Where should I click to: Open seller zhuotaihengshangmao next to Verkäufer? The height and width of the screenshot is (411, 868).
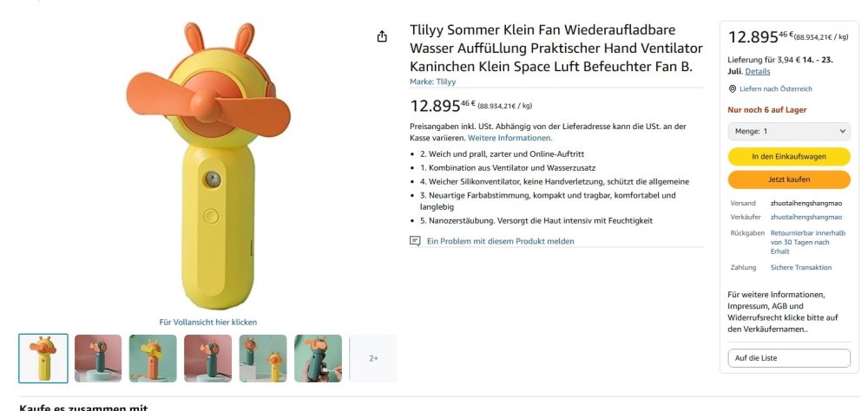coord(806,217)
